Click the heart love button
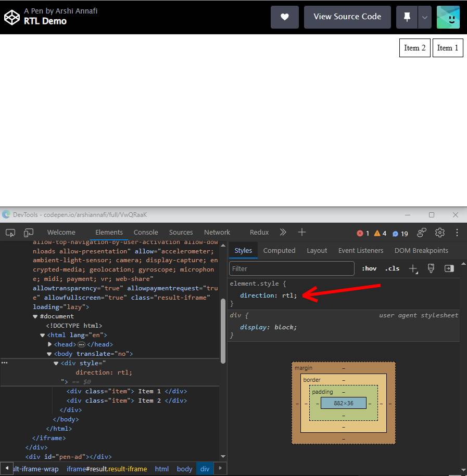This screenshot has width=467, height=476. (285, 17)
